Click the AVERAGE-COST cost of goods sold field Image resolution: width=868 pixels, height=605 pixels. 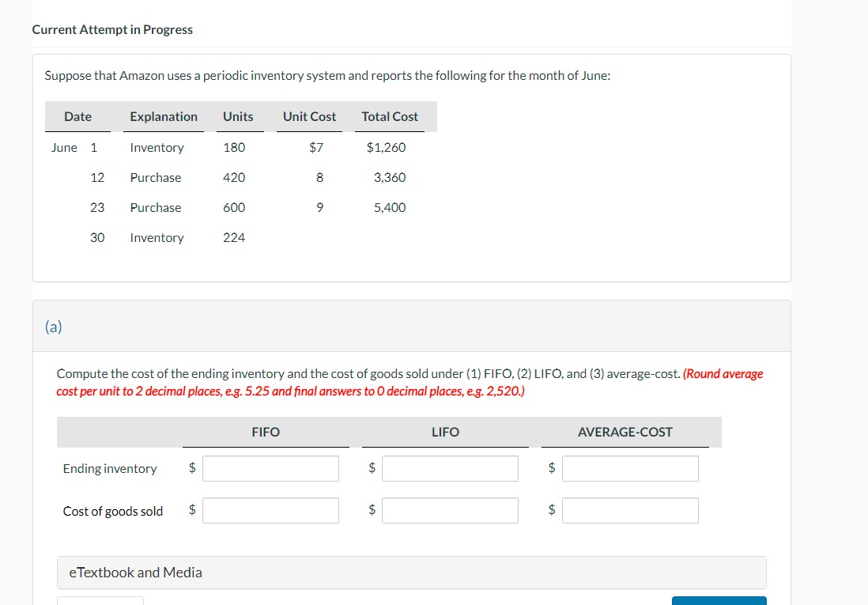point(630,510)
